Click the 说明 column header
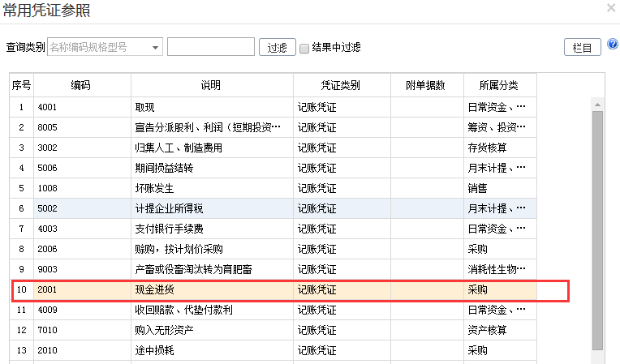 click(211, 86)
